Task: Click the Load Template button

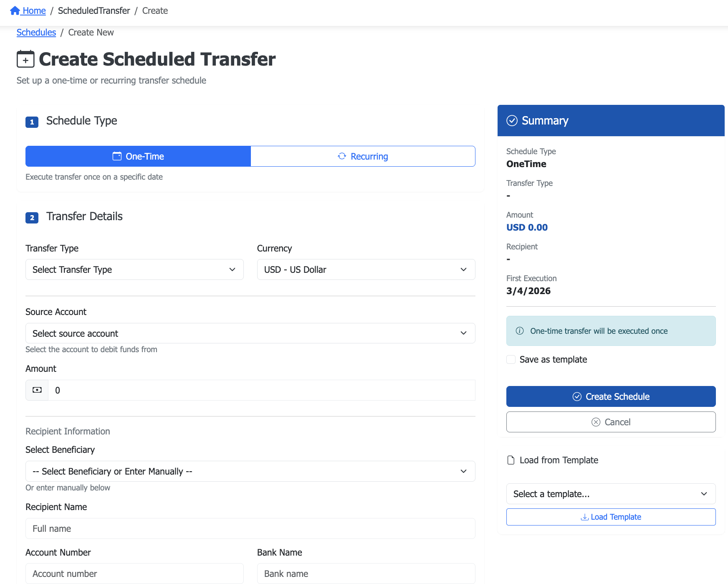Action: (x=611, y=517)
